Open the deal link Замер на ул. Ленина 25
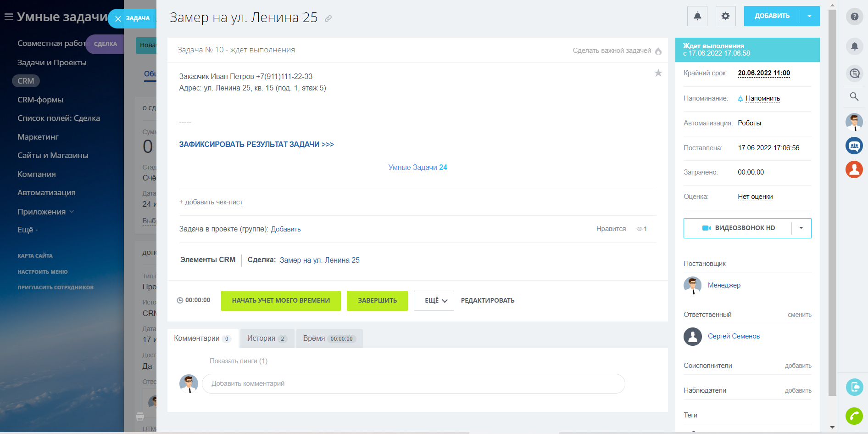The height and width of the screenshot is (434, 868). click(319, 260)
